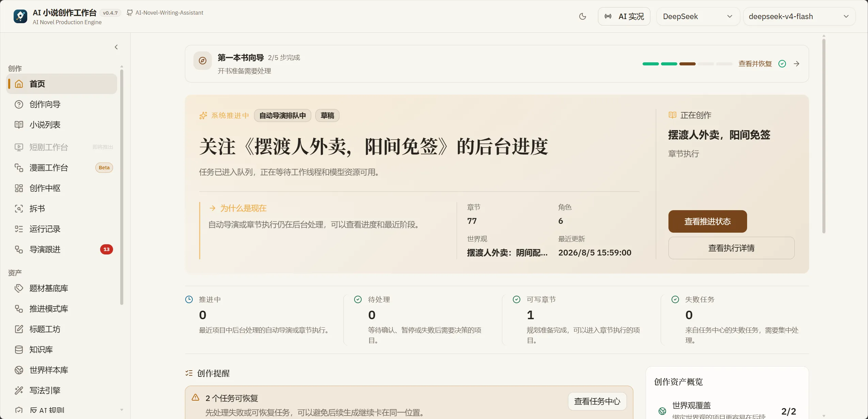
Task: Select 首页 in the sidebar
Action: [x=62, y=84]
